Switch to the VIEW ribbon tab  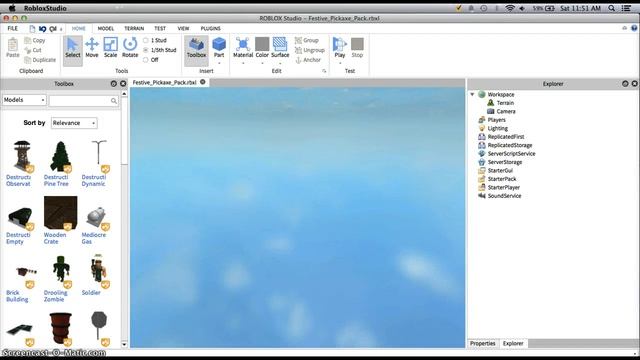(183, 29)
